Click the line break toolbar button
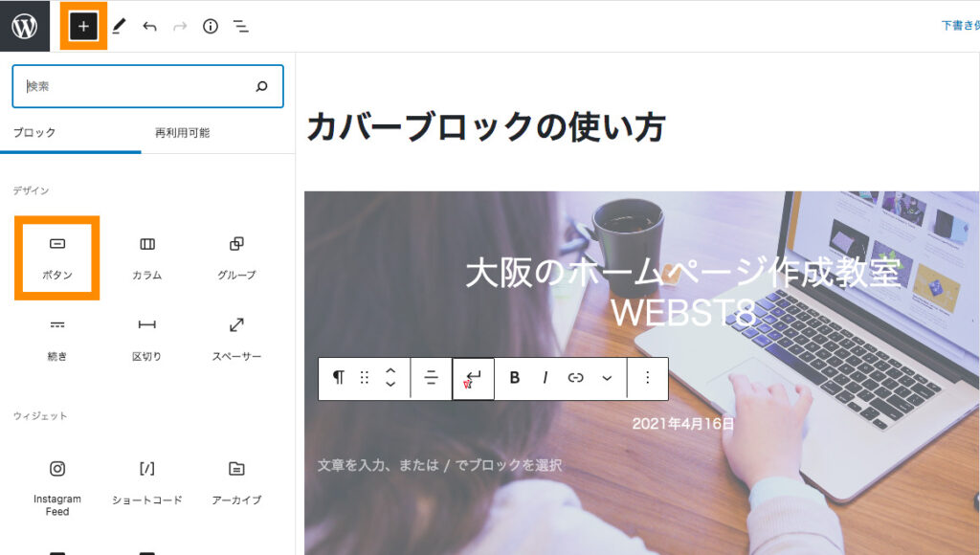The width and height of the screenshot is (980, 555). [x=473, y=378]
